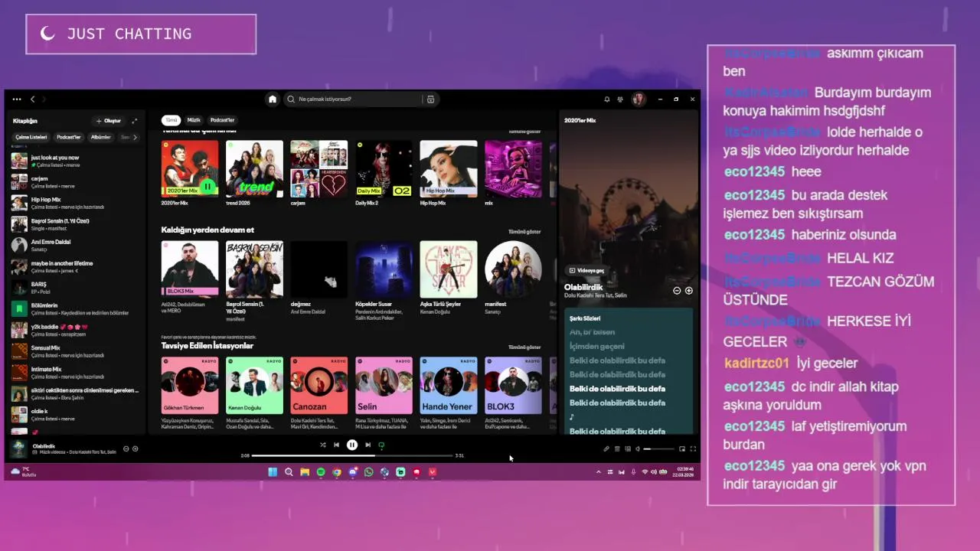Open the connect-to-device icon

(628, 449)
